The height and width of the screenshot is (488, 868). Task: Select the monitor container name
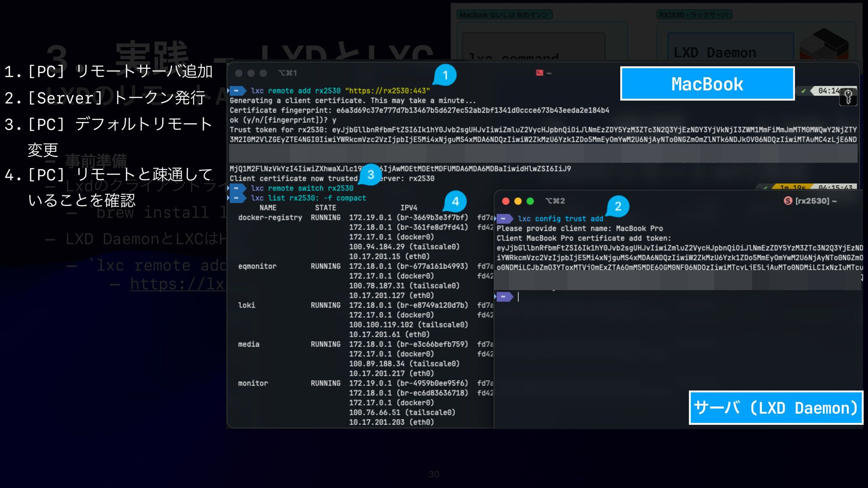click(x=253, y=383)
